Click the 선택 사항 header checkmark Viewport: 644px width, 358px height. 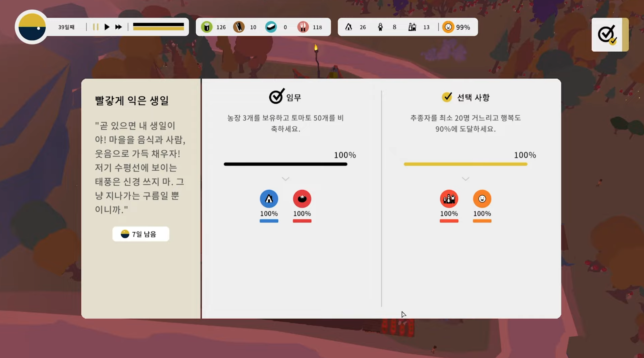[447, 97]
